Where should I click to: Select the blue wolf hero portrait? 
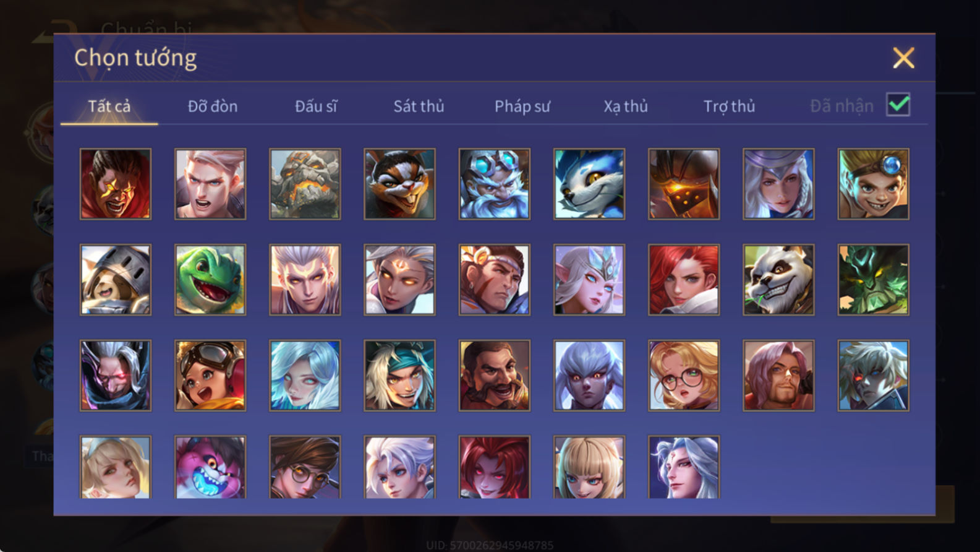589,184
